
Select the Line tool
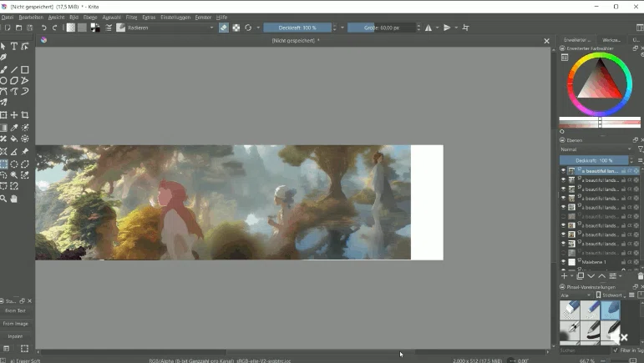(x=14, y=70)
